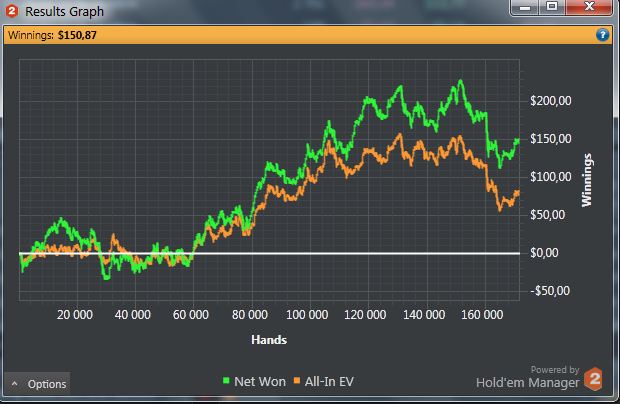Image resolution: width=620 pixels, height=404 pixels.
Task: Expand the Options panel
Action: (38, 384)
